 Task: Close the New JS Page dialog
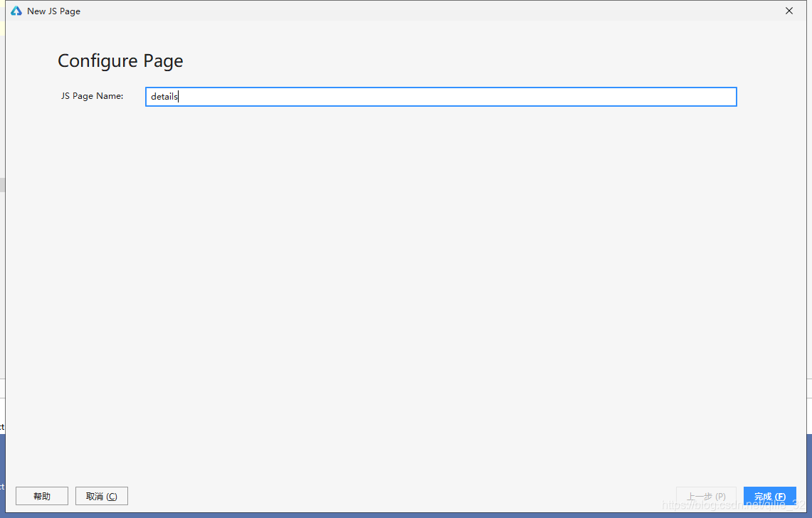pyautogui.click(x=789, y=11)
